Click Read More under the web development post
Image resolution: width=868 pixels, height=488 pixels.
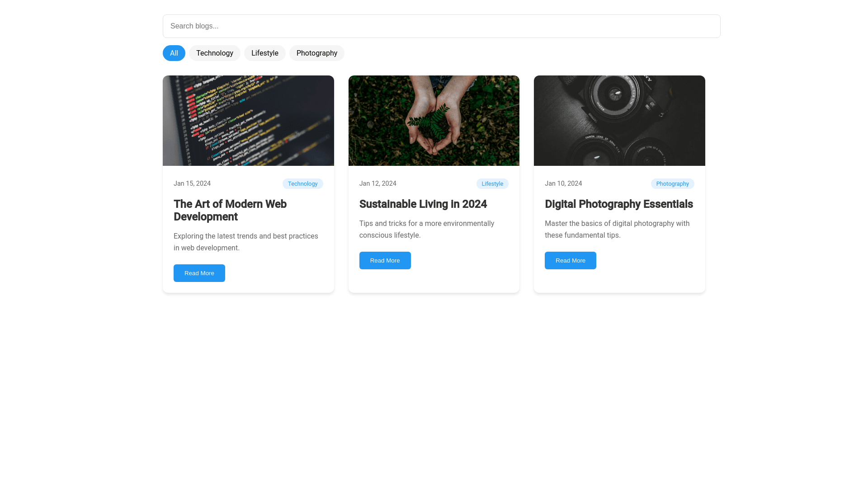[x=199, y=273]
